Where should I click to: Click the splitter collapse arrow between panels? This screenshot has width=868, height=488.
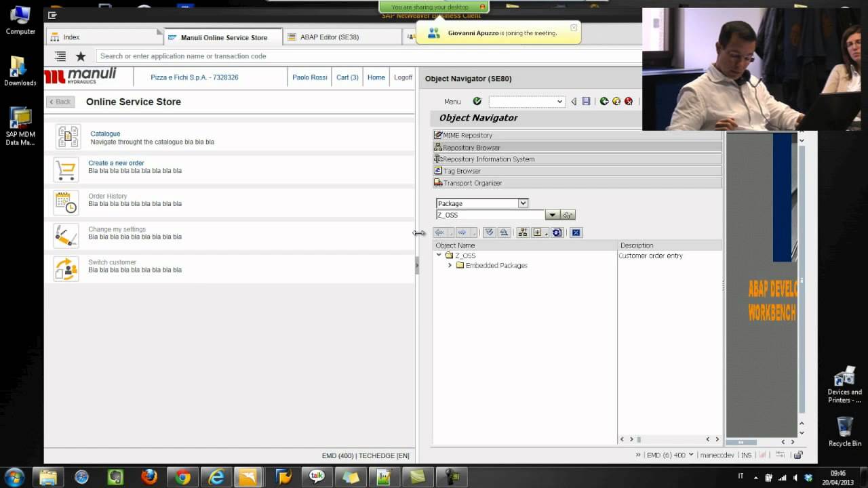(417, 266)
